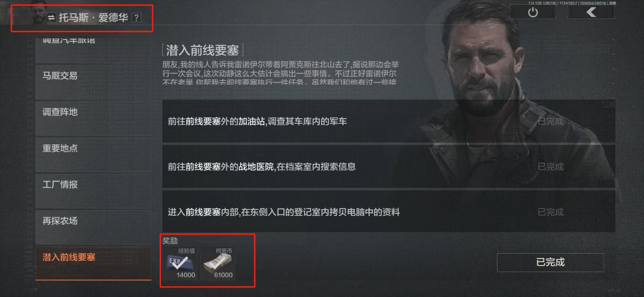Click the small corner icon on first objective
This screenshot has width=644, height=297.
point(605,104)
